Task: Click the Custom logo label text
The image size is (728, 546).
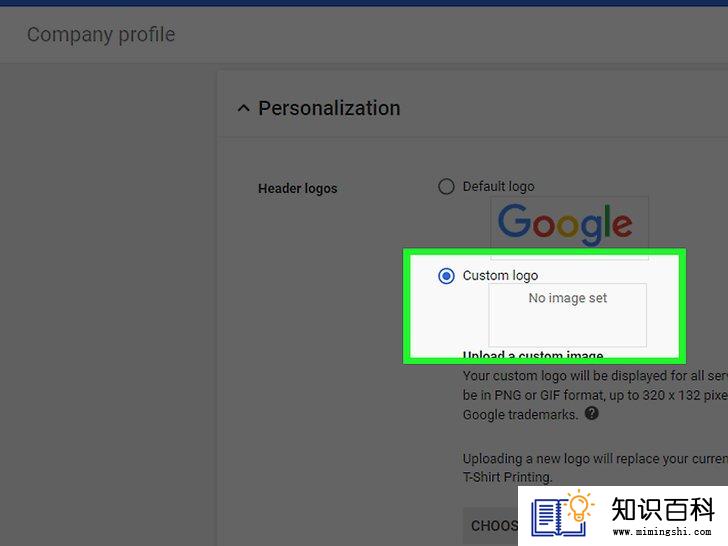Action: (500, 276)
